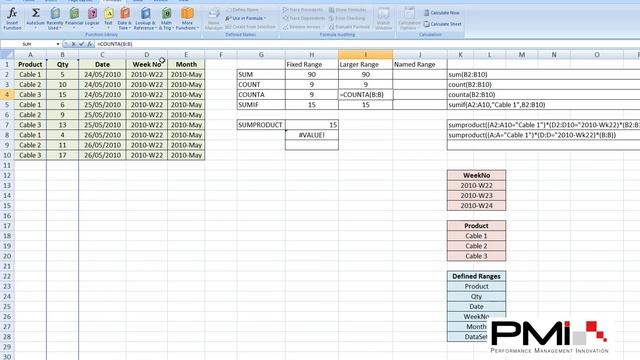Click the Fixed Range heading cell
This screenshot has height=360, width=640.
[312, 64]
